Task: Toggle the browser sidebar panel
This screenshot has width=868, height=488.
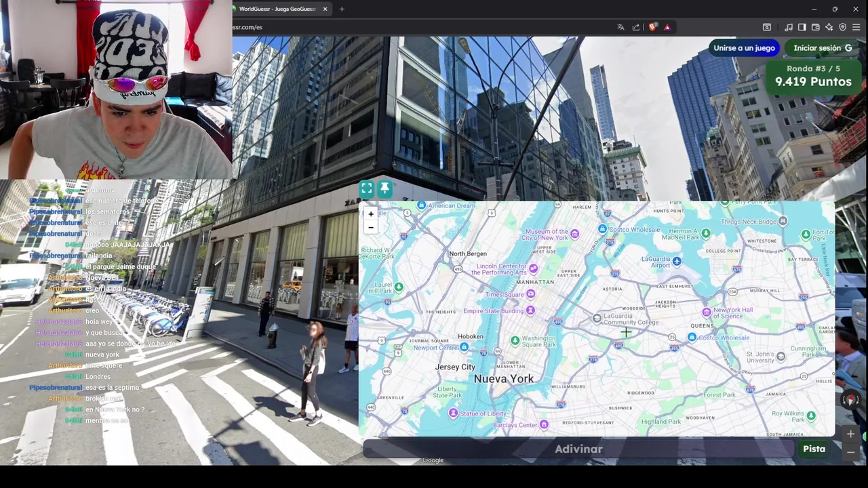Action: pos(802,27)
